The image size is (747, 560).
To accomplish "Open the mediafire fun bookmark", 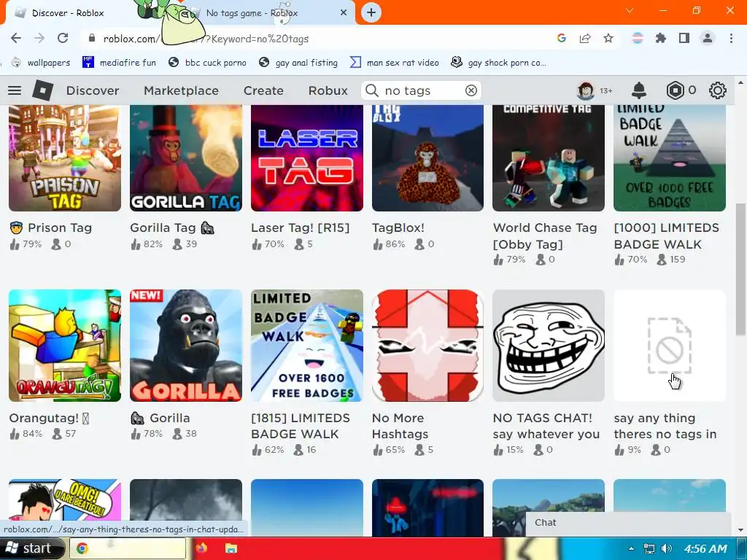I will coord(119,63).
